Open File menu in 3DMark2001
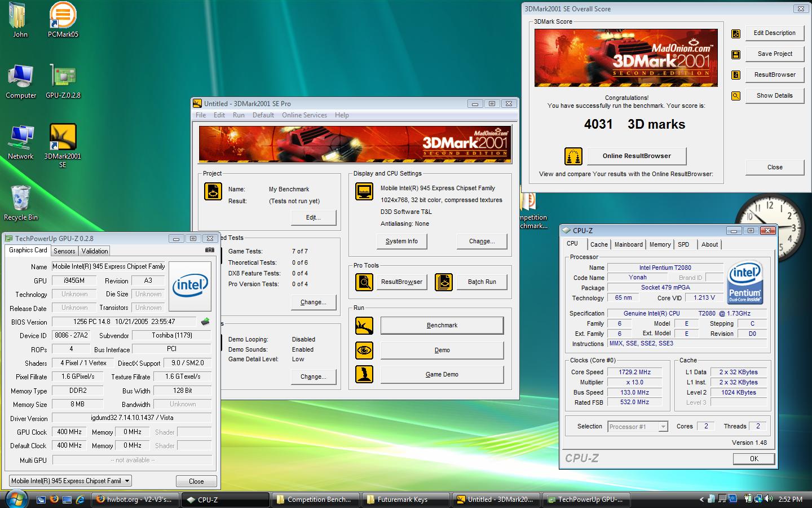This screenshot has height=508, width=812. (201, 115)
